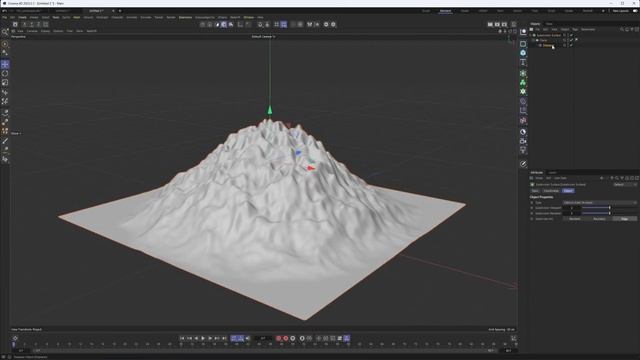Toggle keyframe dot next to Type parameter
This screenshot has width=640, height=360.
click(x=532, y=202)
